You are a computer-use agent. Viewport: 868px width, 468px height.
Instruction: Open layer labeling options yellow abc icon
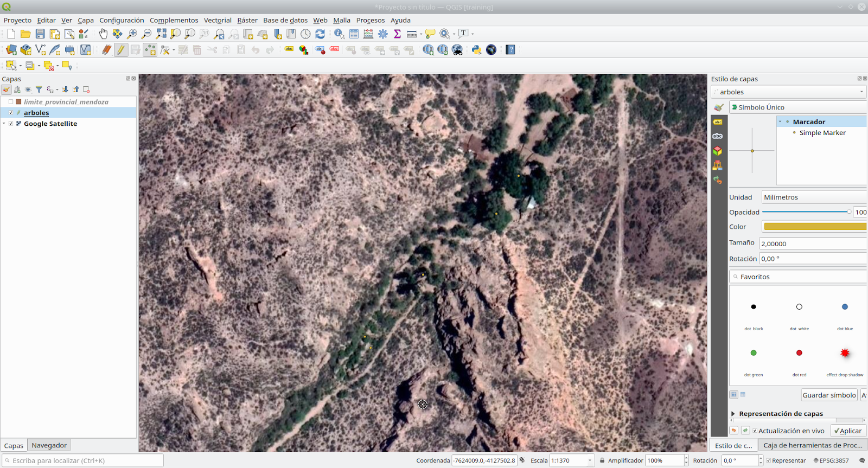[x=289, y=50]
